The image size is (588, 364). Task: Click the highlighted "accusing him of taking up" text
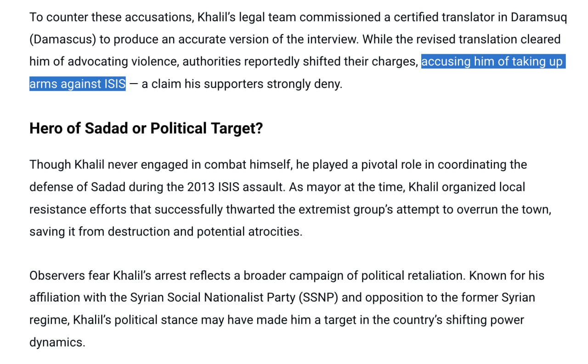coord(492,62)
